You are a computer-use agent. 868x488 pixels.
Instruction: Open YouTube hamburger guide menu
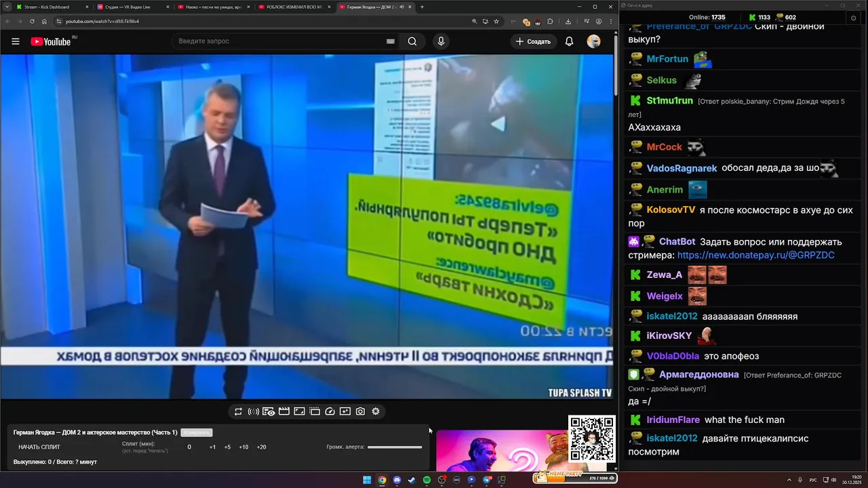pyautogui.click(x=16, y=41)
